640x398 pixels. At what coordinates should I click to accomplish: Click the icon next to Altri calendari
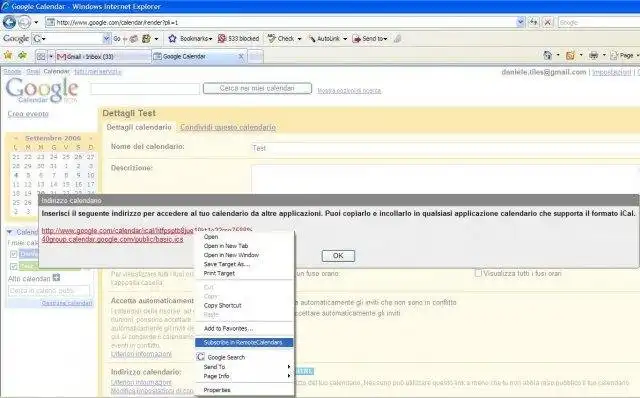click(56, 278)
